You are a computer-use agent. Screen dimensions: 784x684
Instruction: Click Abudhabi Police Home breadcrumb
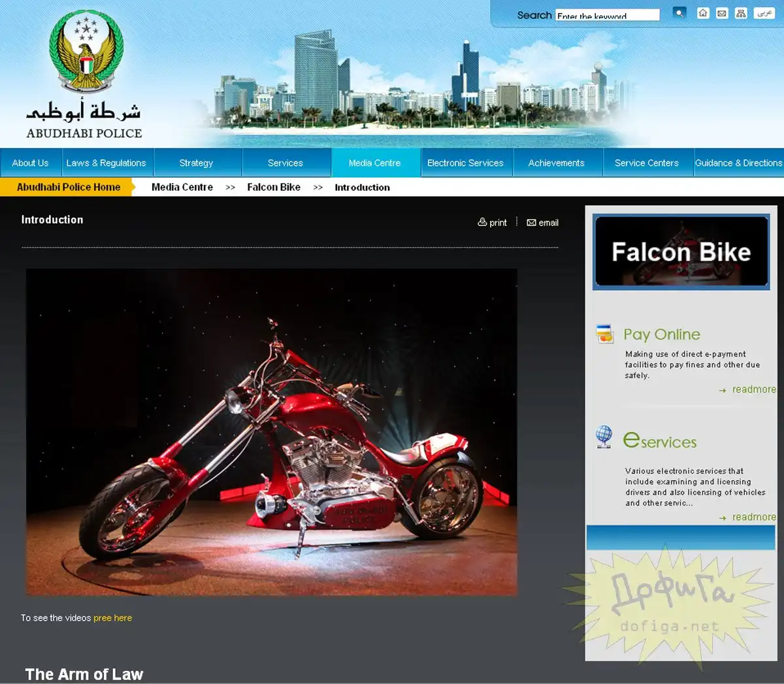point(69,187)
